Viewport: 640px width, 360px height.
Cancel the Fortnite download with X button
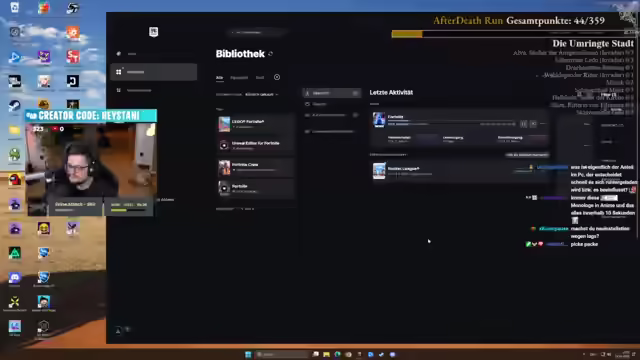(x=533, y=124)
